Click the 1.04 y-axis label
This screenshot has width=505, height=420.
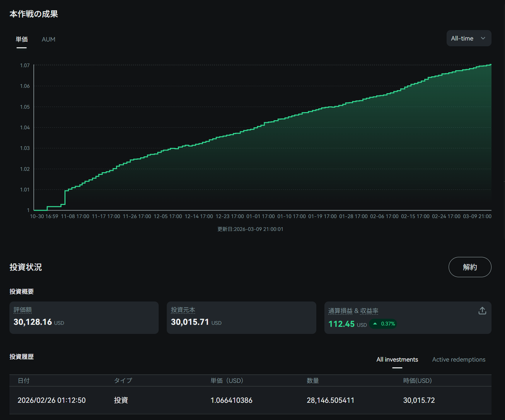click(24, 128)
